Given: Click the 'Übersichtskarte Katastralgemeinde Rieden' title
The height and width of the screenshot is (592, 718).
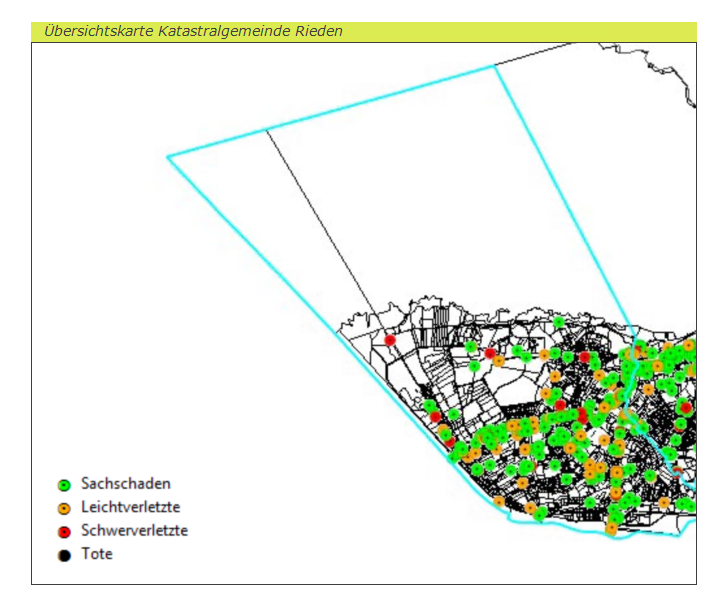Looking at the screenshot, I should [x=193, y=31].
